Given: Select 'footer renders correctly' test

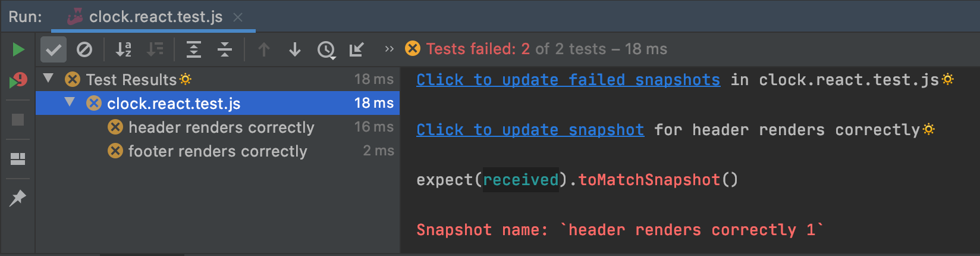Looking at the screenshot, I should tap(218, 151).
